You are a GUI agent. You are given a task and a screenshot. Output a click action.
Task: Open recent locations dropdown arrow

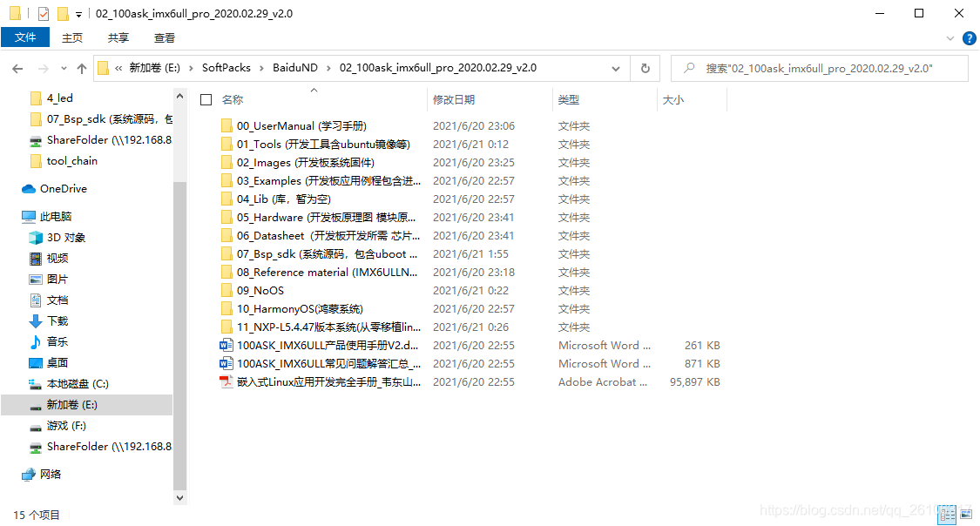(64, 69)
